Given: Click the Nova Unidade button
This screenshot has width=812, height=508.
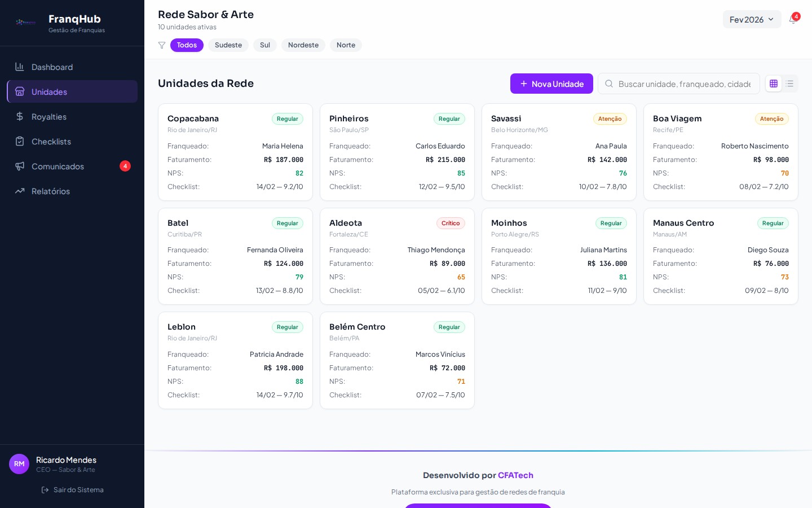Looking at the screenshot, I should click(x=551, y=84).
